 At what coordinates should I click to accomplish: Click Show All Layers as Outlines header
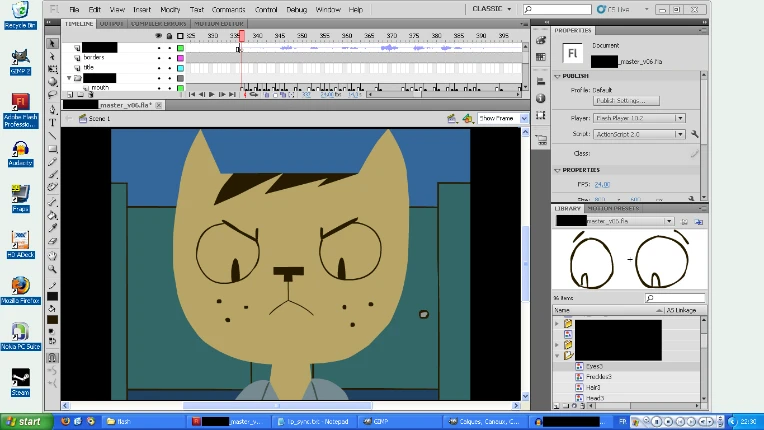(x=180, y=36)
